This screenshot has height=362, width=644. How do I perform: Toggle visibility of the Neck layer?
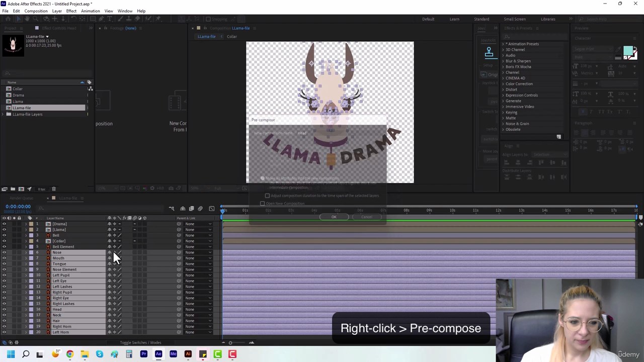click(x=4, y=315)
